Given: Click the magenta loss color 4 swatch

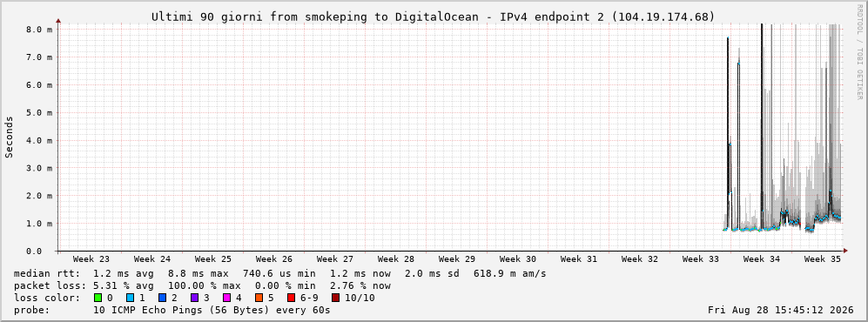Looking at the screenshot, I should pos(226,298).
